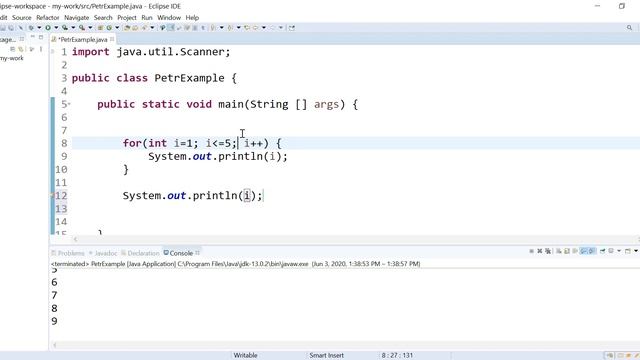Click 'Writable' in status bar
The image size is (640, 360).
[x=245, y=356]
